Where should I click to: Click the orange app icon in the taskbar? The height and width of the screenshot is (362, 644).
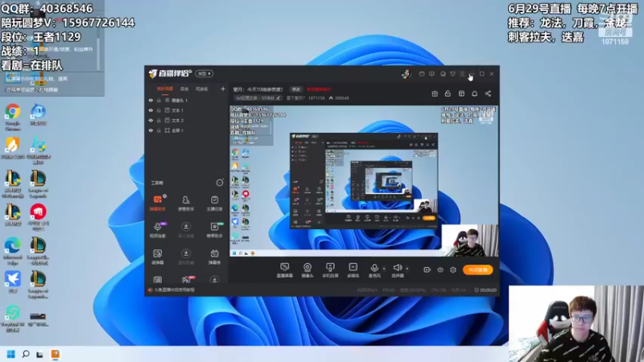coord(55,354)
